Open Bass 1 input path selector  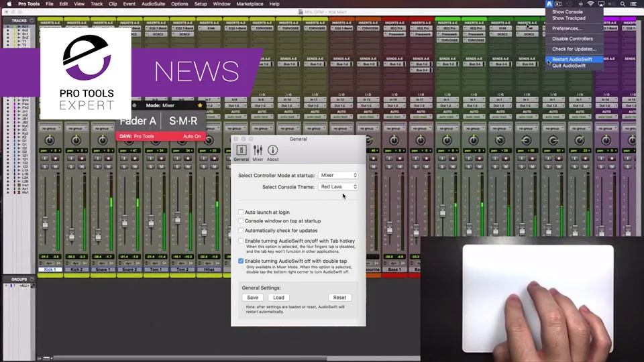tap(394, 100)
